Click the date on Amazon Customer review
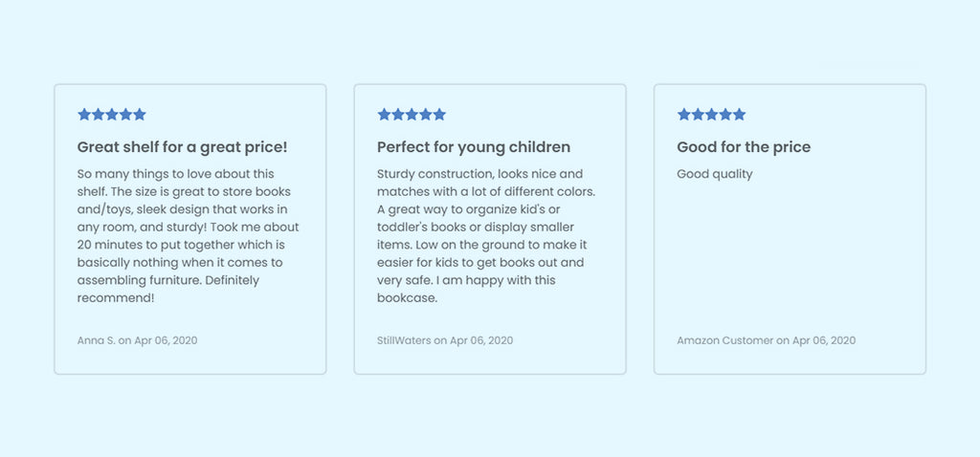This screenshot has height=457, width=980. (x=825, y=340)
